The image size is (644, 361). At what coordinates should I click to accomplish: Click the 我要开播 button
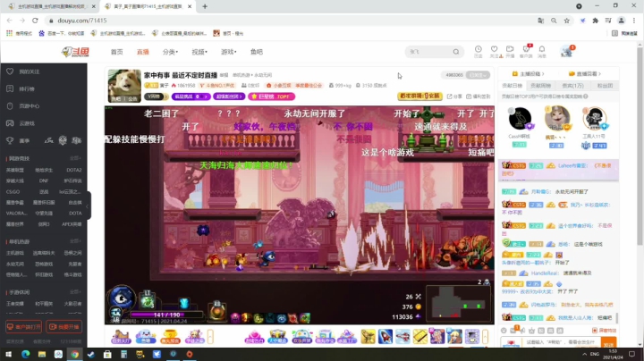(64, 327)
